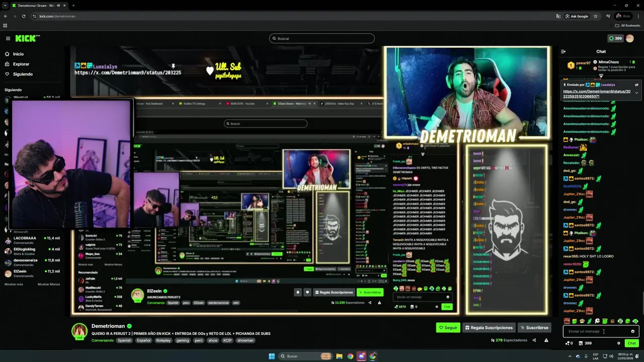644x362 pixels.
Task: Click the Demetrioman channel name heading
Action: pyautogui.click(x=108, y=326)
